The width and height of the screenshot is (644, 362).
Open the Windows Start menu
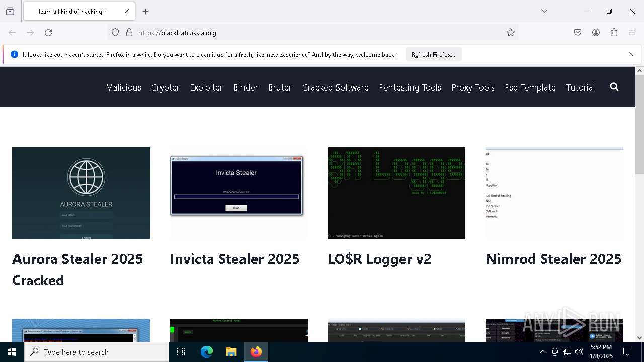[12, 352]
